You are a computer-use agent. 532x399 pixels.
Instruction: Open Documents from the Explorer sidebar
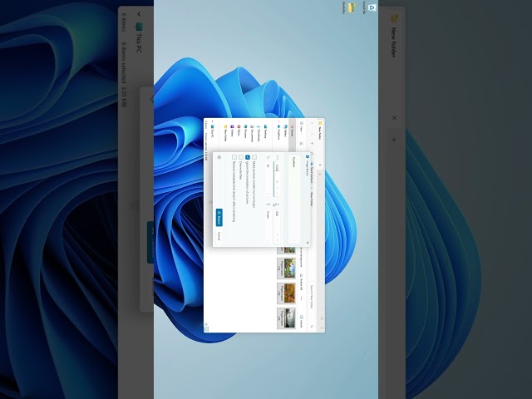tap(252, 133)
